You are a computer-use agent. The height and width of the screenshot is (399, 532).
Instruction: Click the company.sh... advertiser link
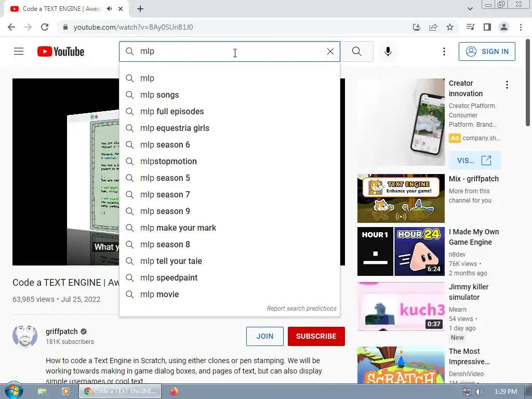(x=481, y=138)
